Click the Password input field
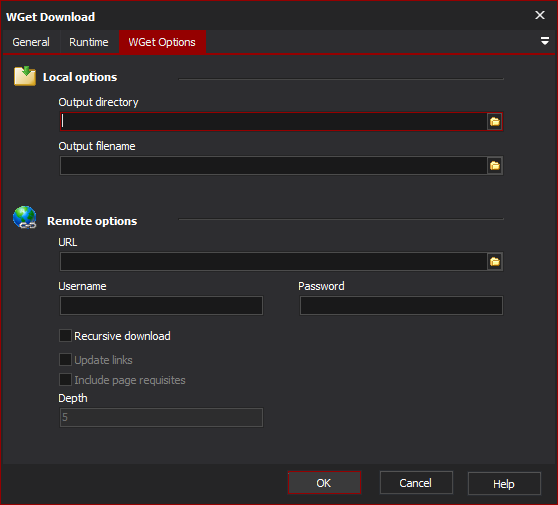 coord(401,306)
